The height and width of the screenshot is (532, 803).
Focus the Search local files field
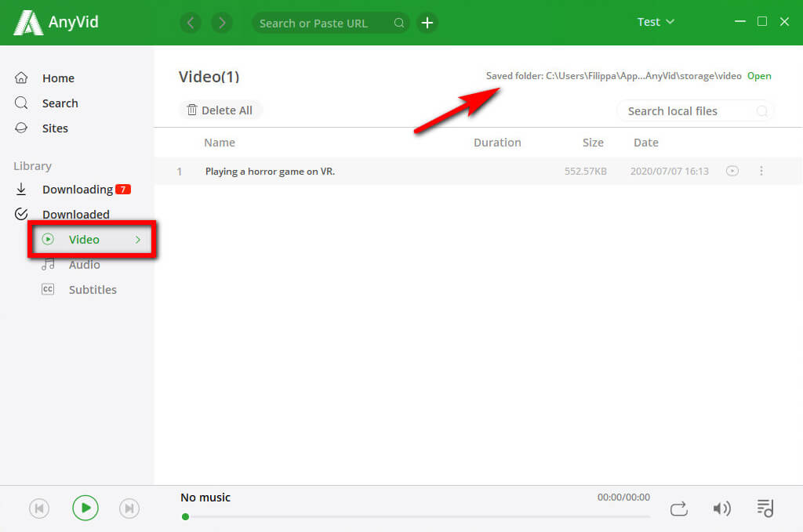click(x=696, y=111)
